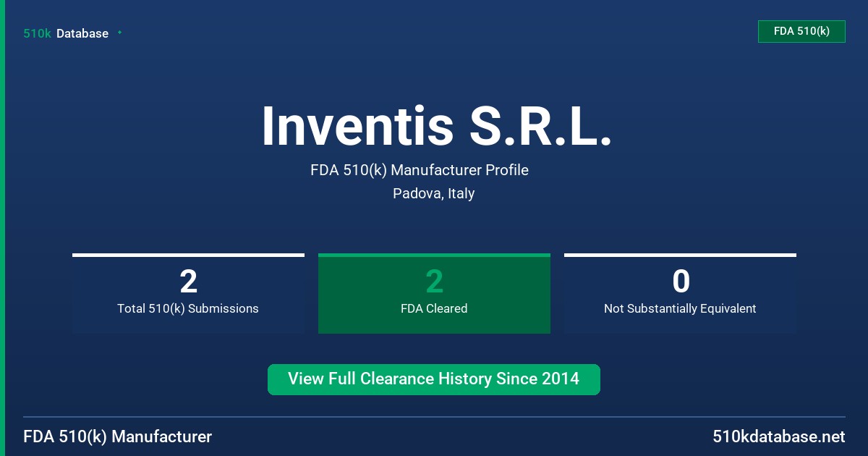This screenshot has height=456, width=868.
Task: Click the Padova, Italy location text
Action: [x=434, y=193]
